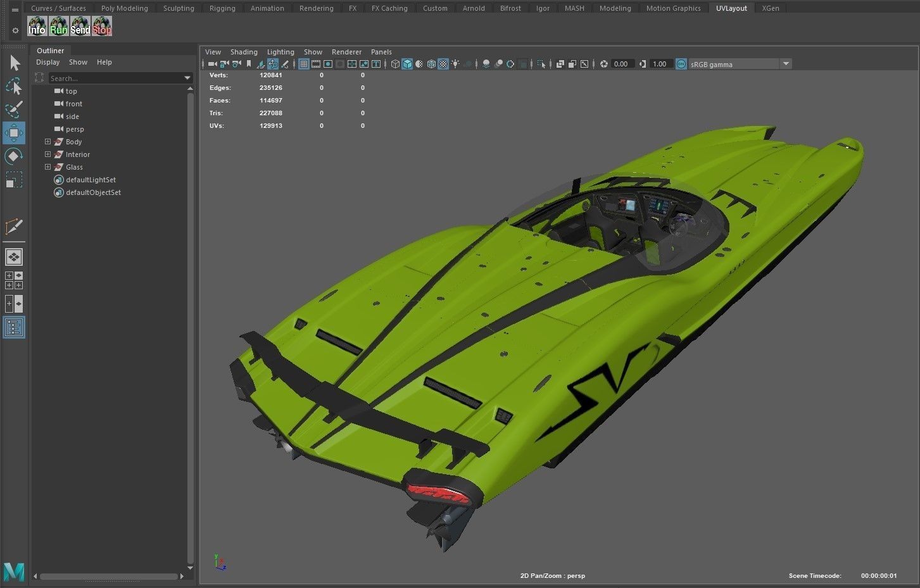
Task: Edit the Exposure value 0.00 field
Action: (x=623, y=64)
